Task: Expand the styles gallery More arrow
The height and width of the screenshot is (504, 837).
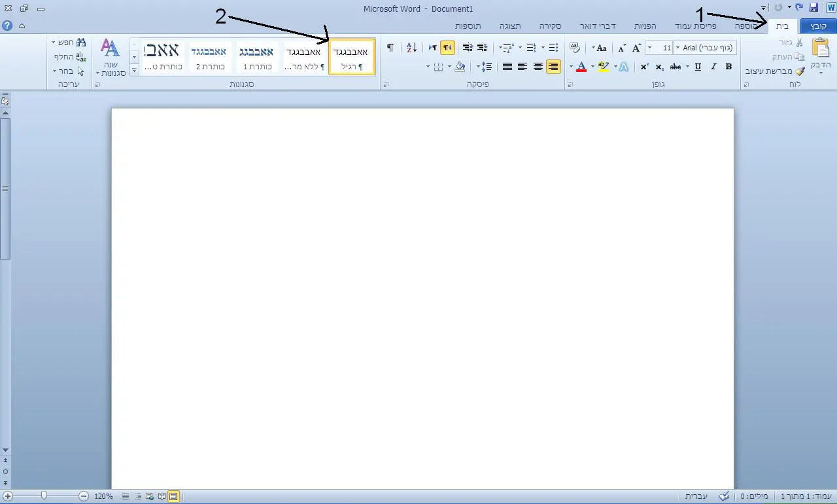Action: [134, 70]
